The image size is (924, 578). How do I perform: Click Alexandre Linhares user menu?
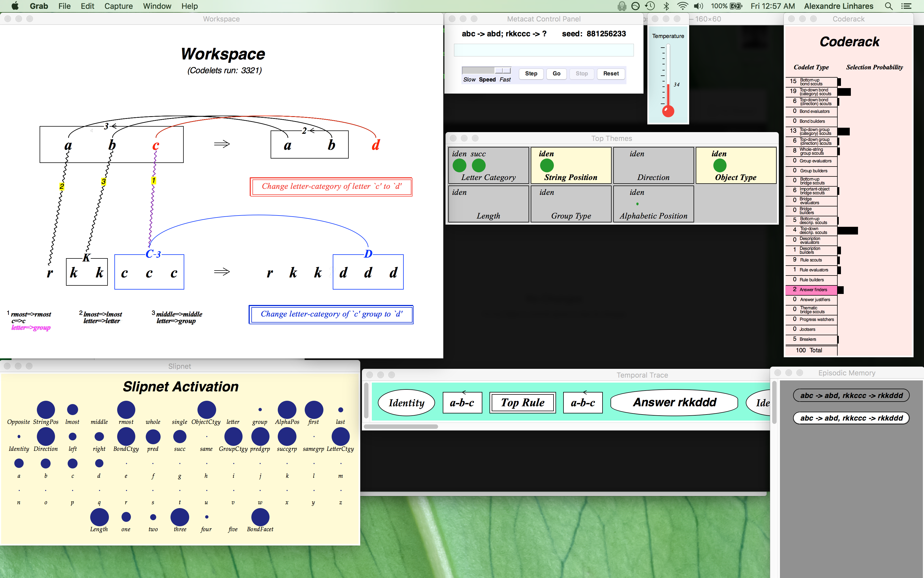point(838,6)
